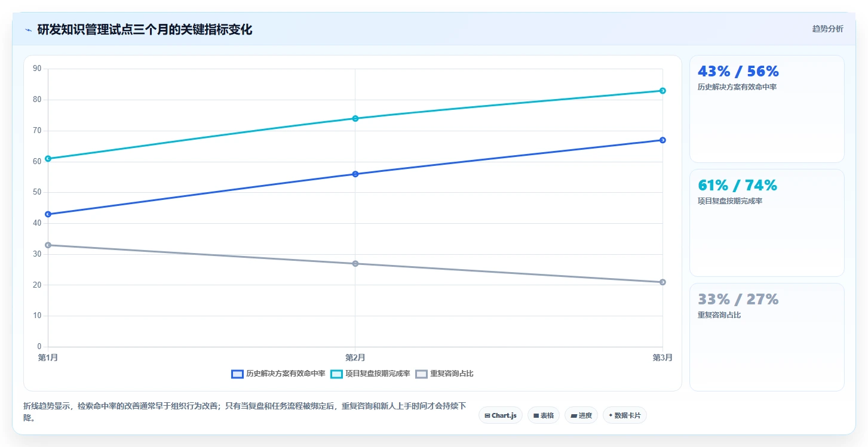Click the gray data point at 第3月
Viewport: 868px width, 447px height.
[x=662, y=282]
